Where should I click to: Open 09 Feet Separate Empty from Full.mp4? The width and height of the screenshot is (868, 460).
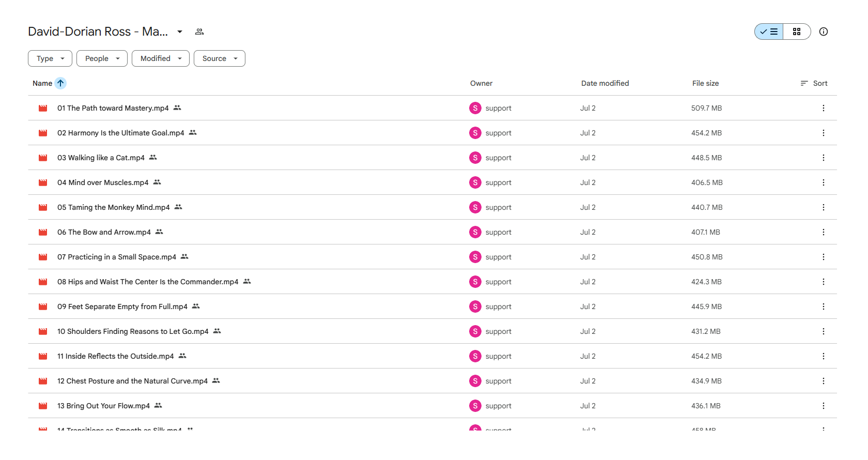122,306
